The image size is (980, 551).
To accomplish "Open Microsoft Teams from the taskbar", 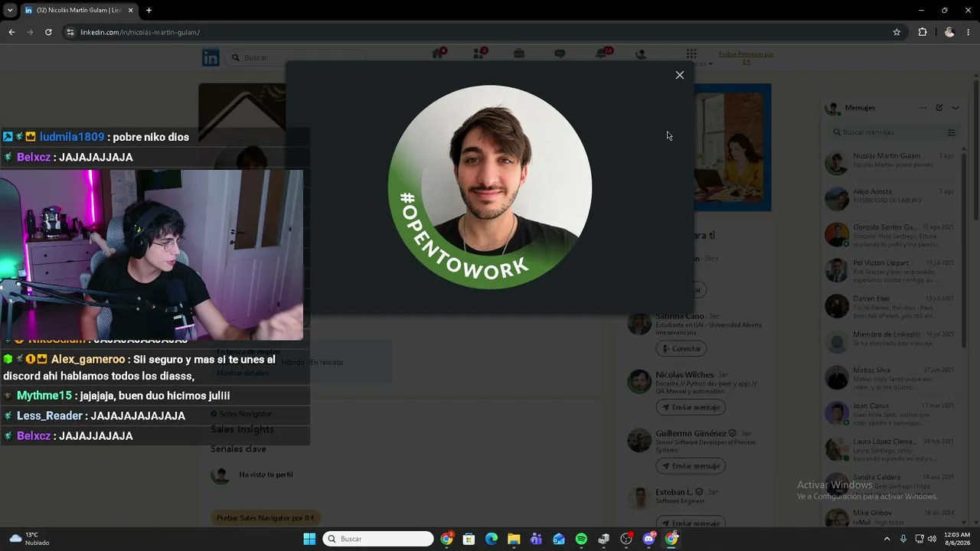I will tap(536, 539).
